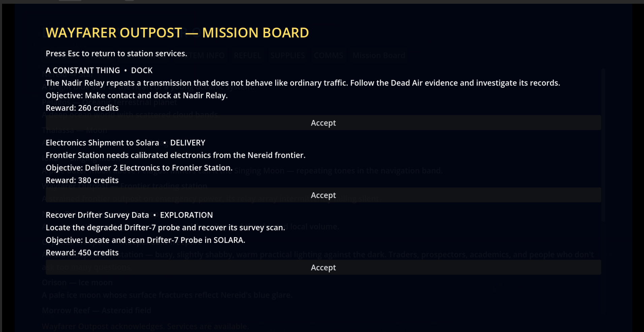Select the Mission Board tab behind overlay
The width and height of the screenshot is (644, 332).
click(379, 56)
